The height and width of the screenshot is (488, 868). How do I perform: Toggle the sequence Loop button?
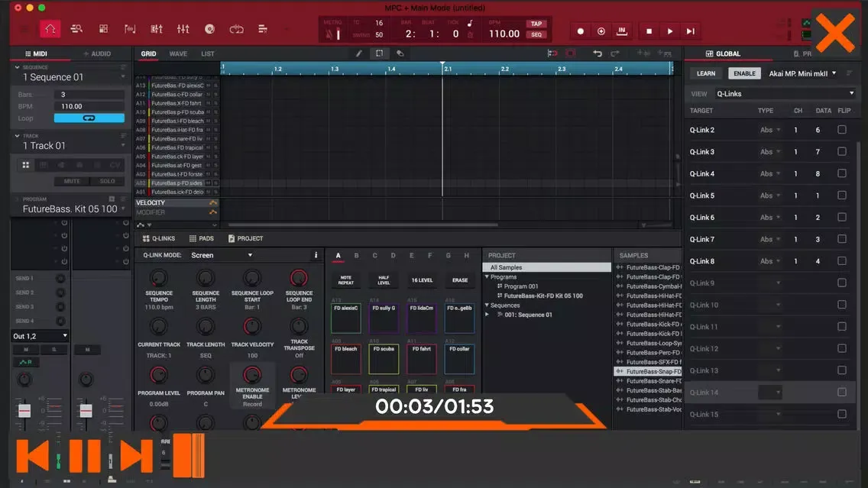(89, 118)
